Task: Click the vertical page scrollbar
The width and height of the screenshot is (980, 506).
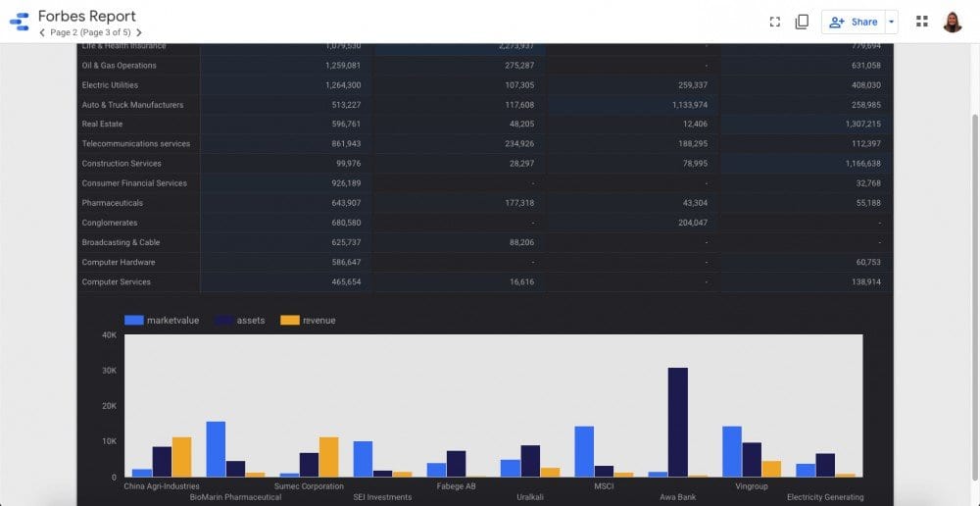Action: [975, 300]
